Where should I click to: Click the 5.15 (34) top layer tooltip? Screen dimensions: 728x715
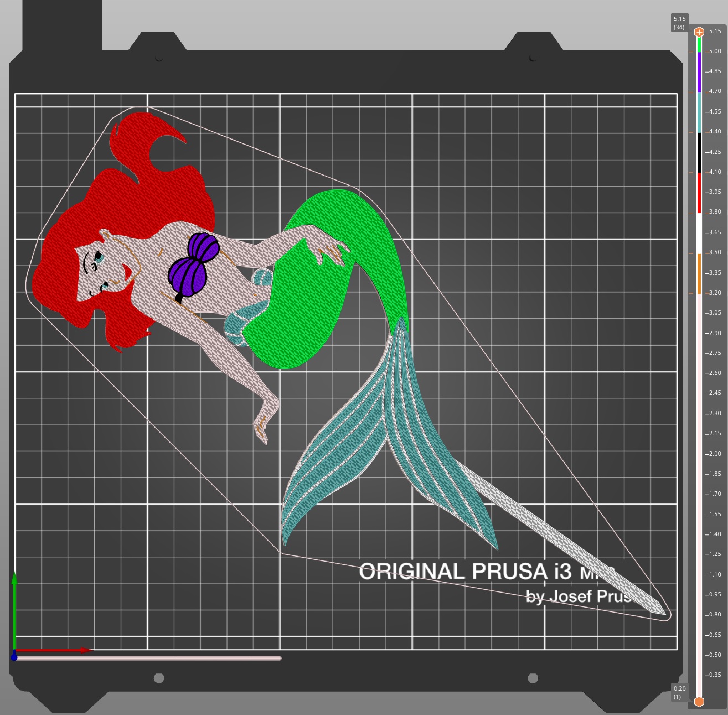coord(679,23)
